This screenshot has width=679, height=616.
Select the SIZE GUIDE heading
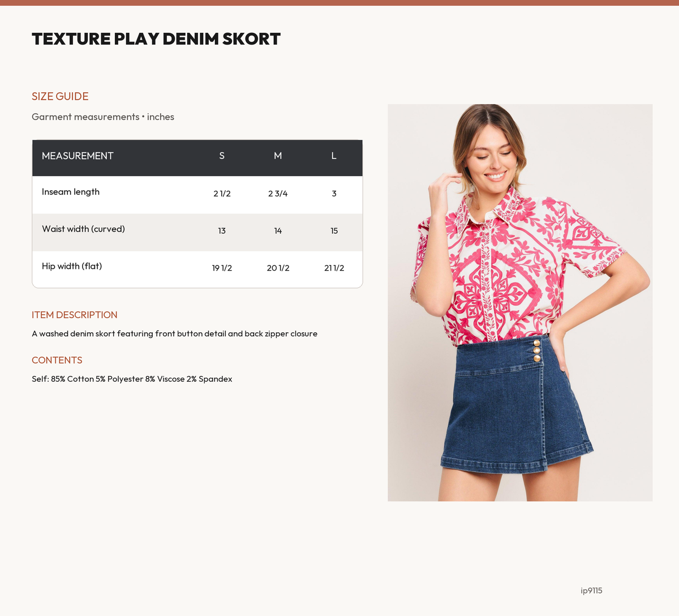click(60, 96)
